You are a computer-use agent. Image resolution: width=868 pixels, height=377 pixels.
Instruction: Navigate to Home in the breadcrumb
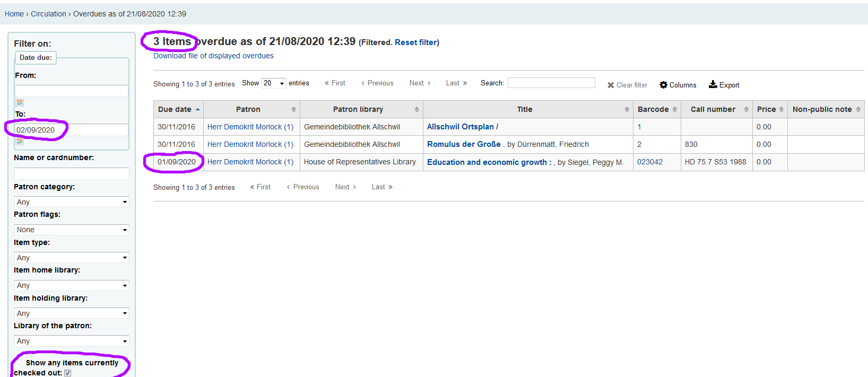click(x=14, y=14)
